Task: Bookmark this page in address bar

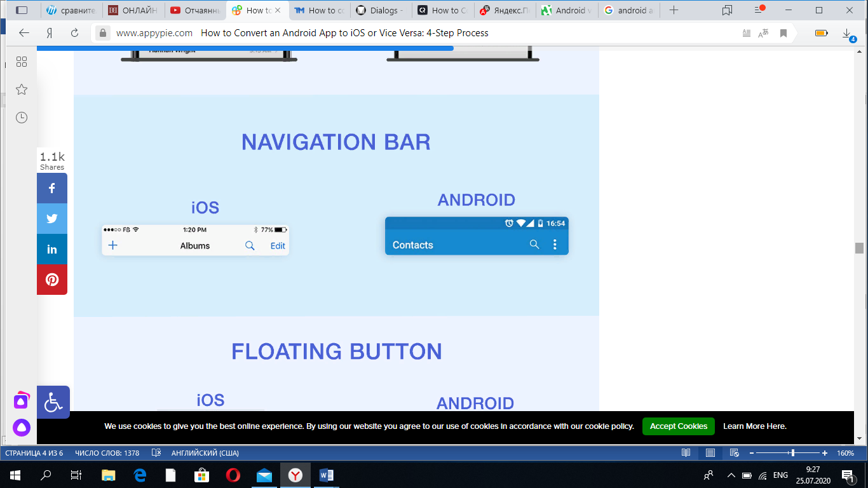Action: [783, 33]
